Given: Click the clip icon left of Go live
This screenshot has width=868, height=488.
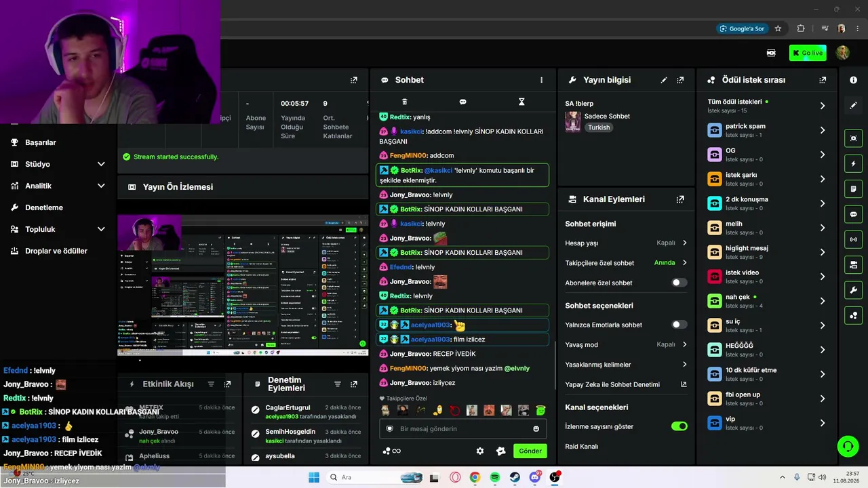Looking at the screenshot, I should pos(771,53).
